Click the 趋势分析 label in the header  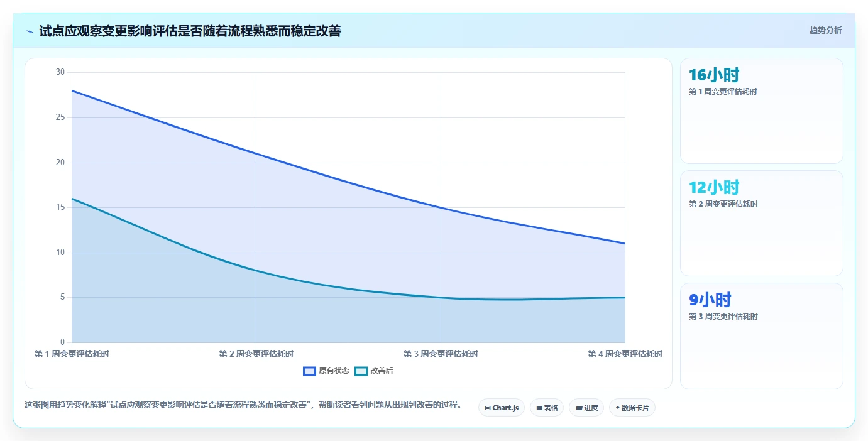pos(825,31)
